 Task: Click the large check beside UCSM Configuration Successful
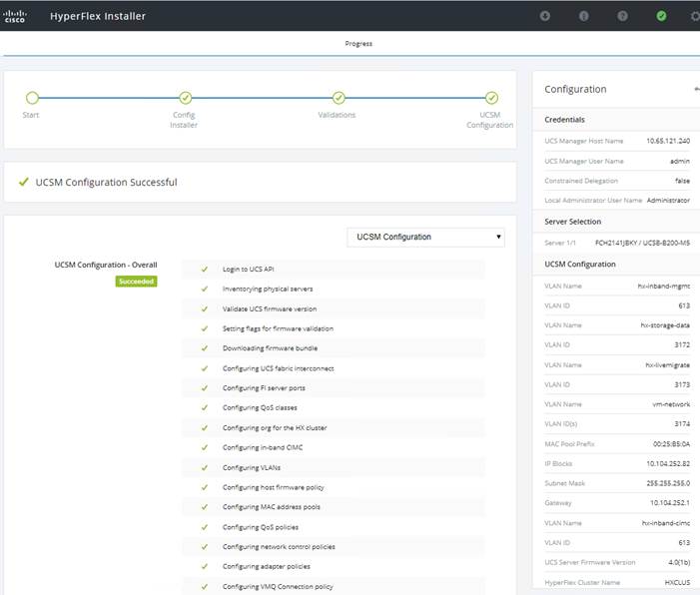click(24, 182)
